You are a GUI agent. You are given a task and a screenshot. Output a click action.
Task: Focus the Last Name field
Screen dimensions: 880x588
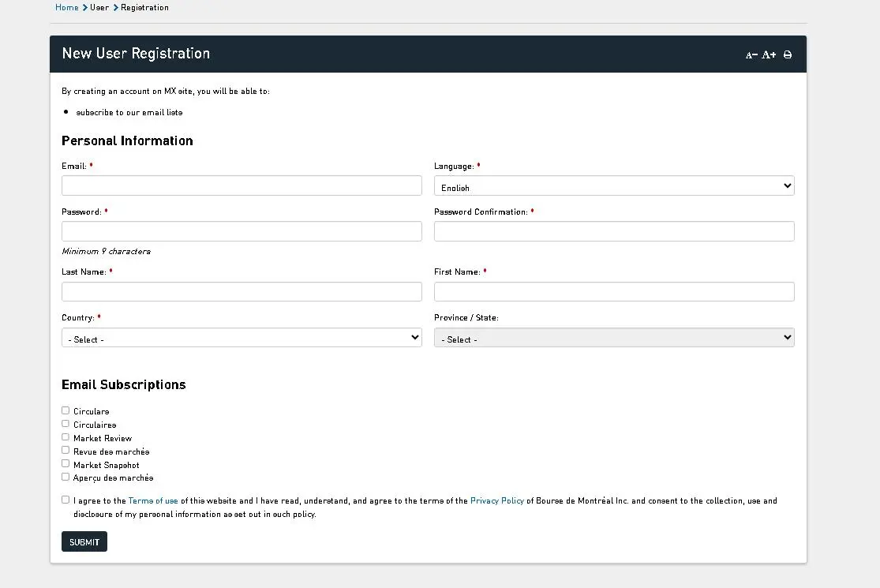tap(242, 292)
